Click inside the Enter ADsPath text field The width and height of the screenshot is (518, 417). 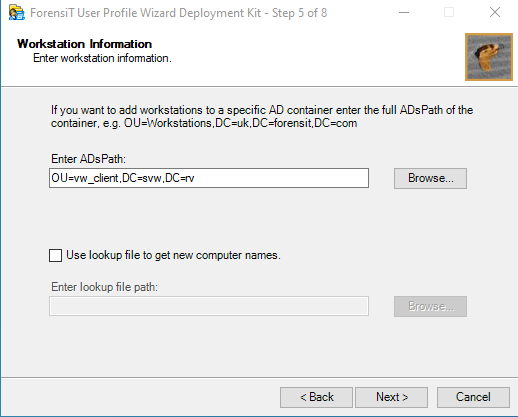[209, 178]
